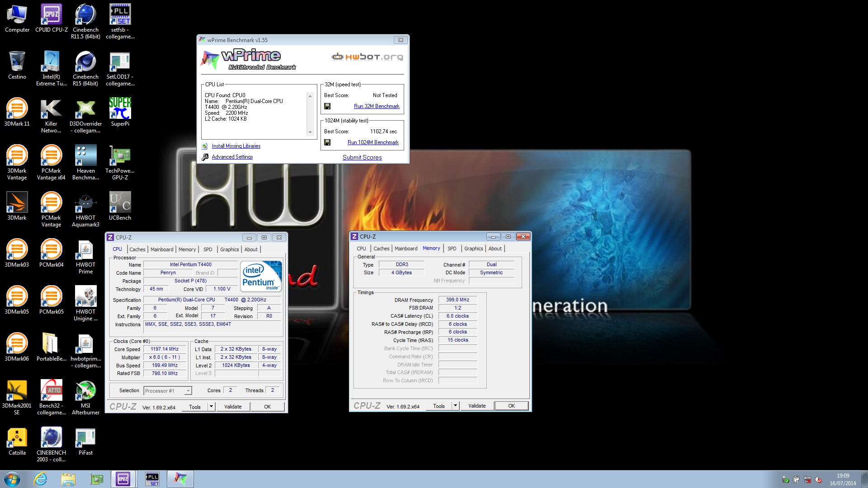Switch to Caches tab in left CPU-Z window
Viewport: 868px width, 488px height.
(x=137, y=249)
